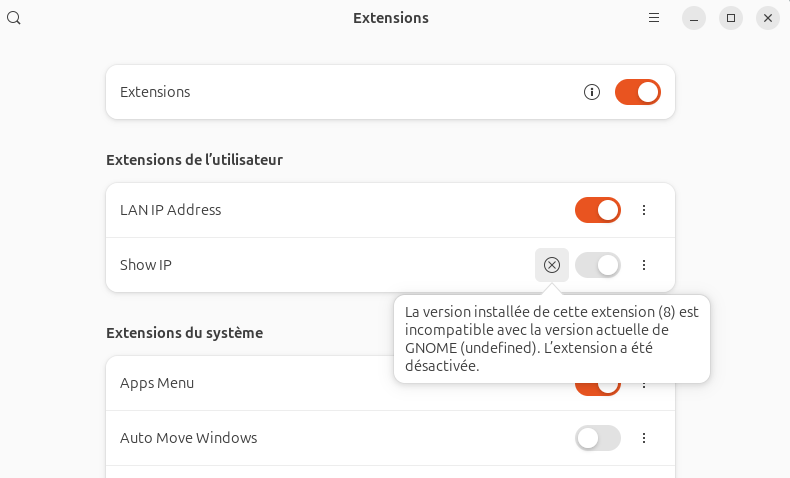Open the LAN IP Address three-dot menu
This screenshot has height=478, width=790.
coord(644,210)
